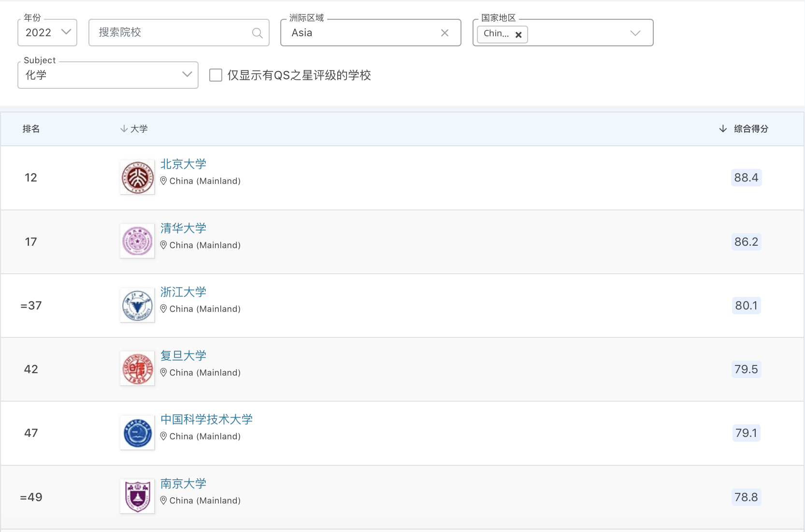Image resolution: width=805 pixels, height=532 pixels.
Task: Remove the China country tag
Action: [x=518, y=35]
